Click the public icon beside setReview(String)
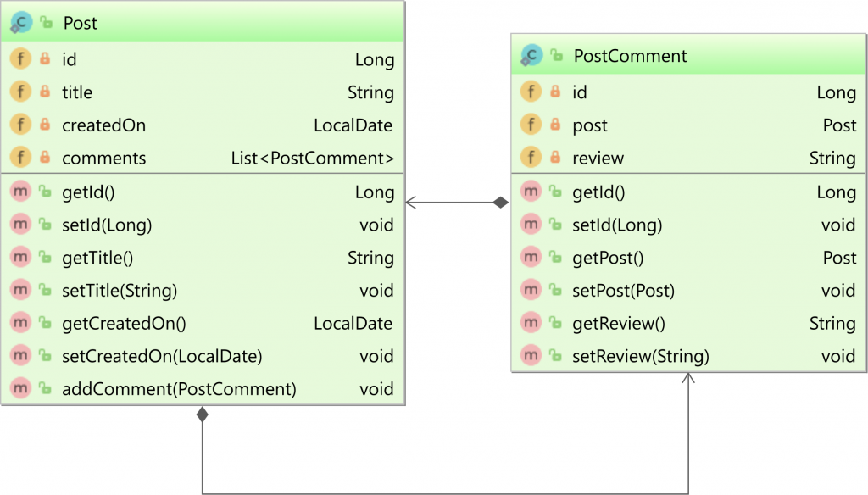Image resolution: width=868 pixels, height=495 pixels. pyautogui.click(x=556, y=355)
